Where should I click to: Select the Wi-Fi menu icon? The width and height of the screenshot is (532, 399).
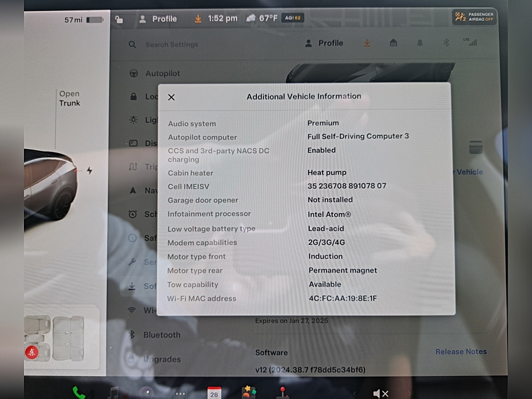pos(131,310)
